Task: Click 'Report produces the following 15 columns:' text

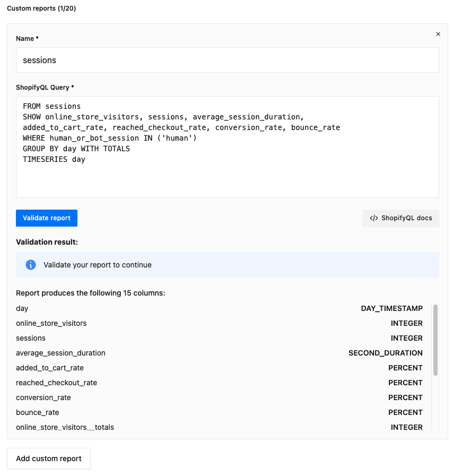Action: tap(90, 293)
